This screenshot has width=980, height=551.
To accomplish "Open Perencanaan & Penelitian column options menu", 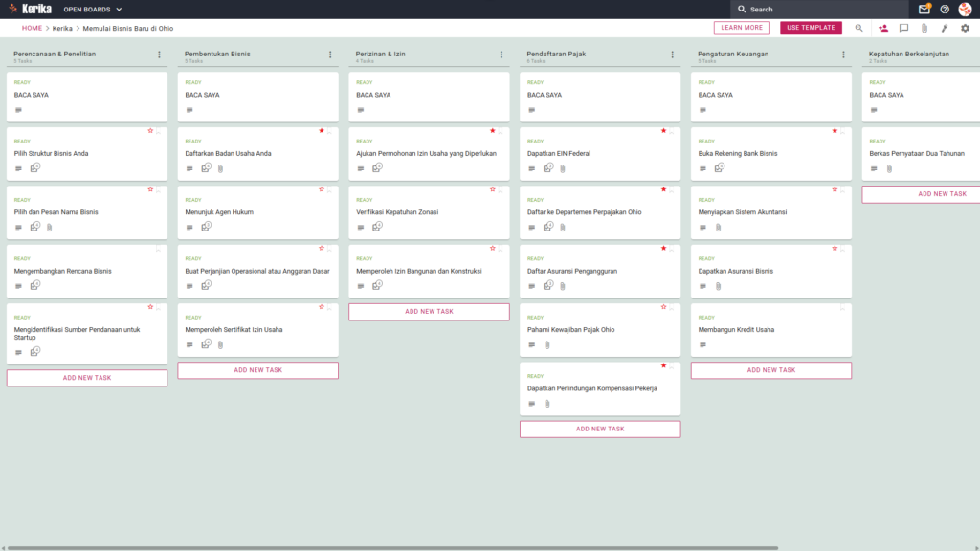I will (159, 55).
